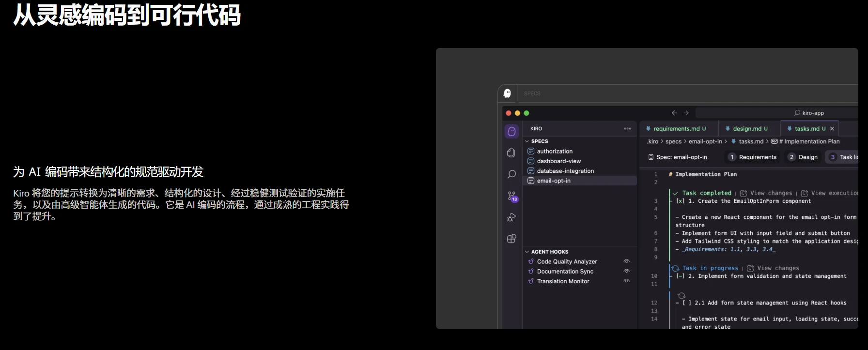Image resolution: width=868 pixels, height=350 pixels.
Task: Click the Translation Monitor hook icon
Action: coord(531,281)
